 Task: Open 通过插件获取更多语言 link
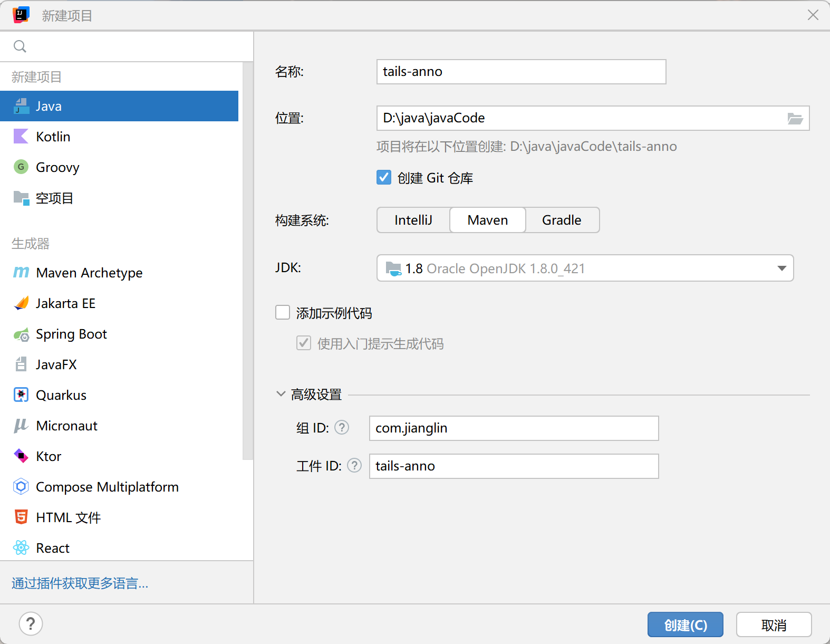click(80, 583)
